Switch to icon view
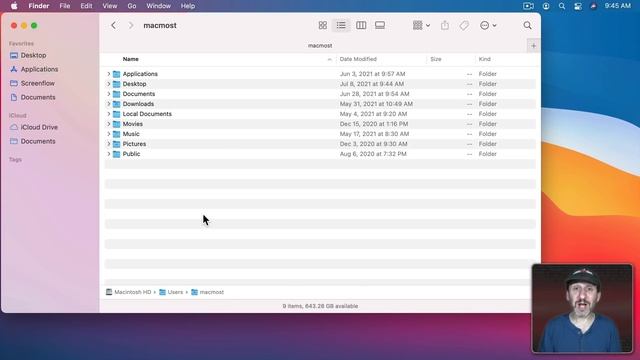Viewport: 640px width, 360px height. (x=322, y=25)
